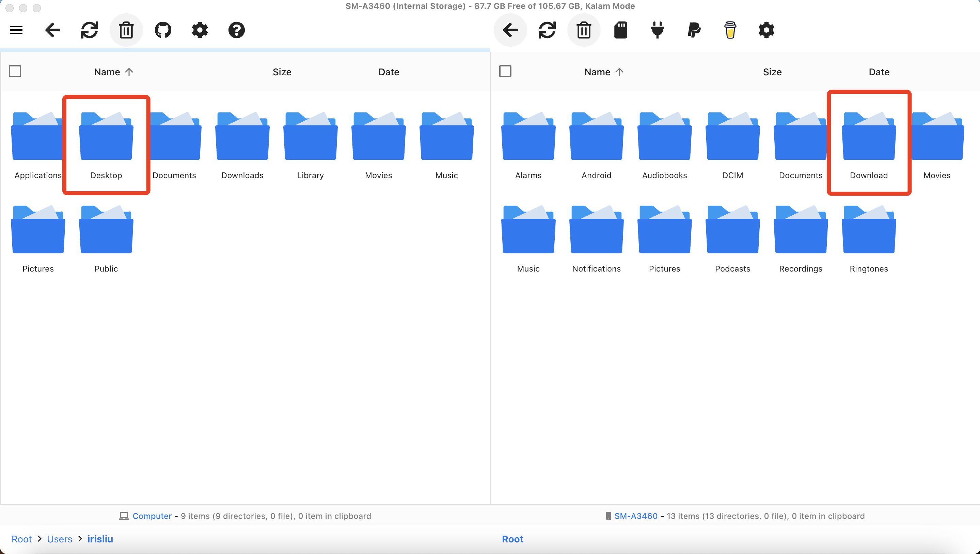Click irisliu in the local breadcrumb path
Image resolution: width=980 pixels, height=554 pixels.
click(x=100, y=539)
